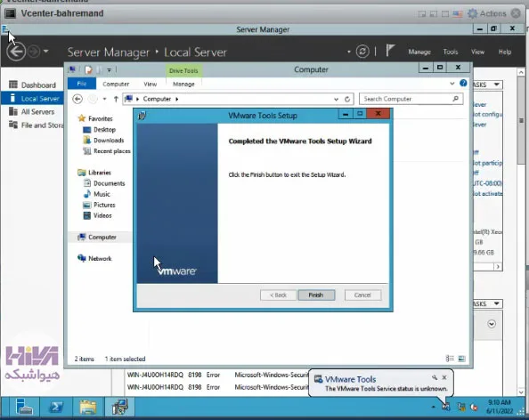
Task: Refresh the Computer address bar
Action: pyautogui.click(x=347, y=99)
